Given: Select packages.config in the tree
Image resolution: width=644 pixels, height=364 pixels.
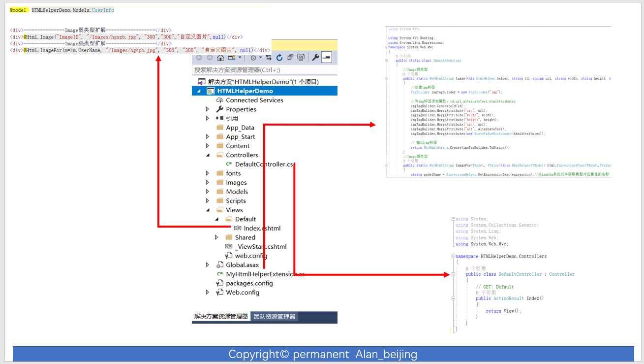Looking at the screenshot, I should [249, 283].
